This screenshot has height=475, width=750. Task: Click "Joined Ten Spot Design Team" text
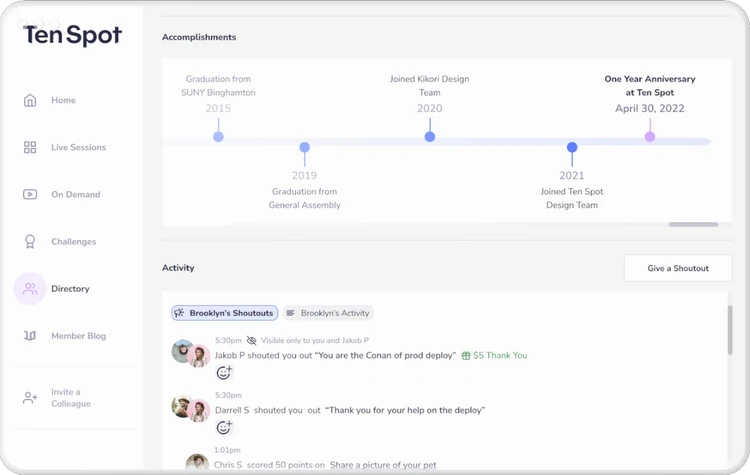[572, 198]
